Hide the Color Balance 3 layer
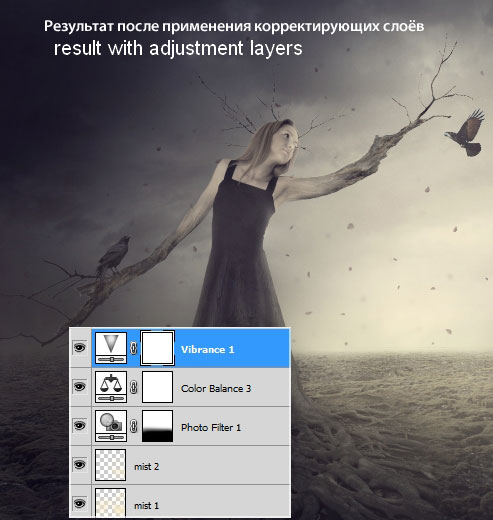This screenshot has width=493, height=520. pos(80,387)
